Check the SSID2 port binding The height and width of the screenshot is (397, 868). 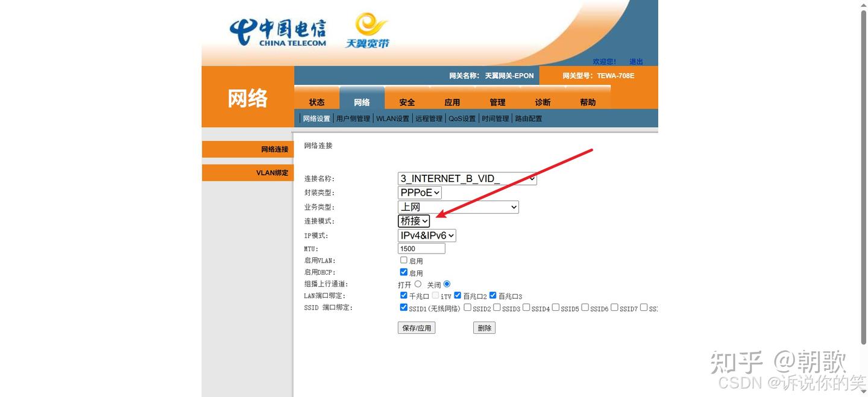pos(467,307)
